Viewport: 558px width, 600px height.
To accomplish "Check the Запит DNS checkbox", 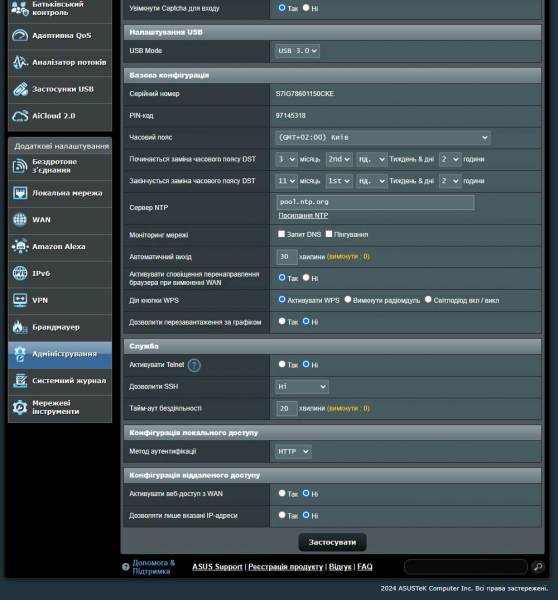I will coord(281,234).
